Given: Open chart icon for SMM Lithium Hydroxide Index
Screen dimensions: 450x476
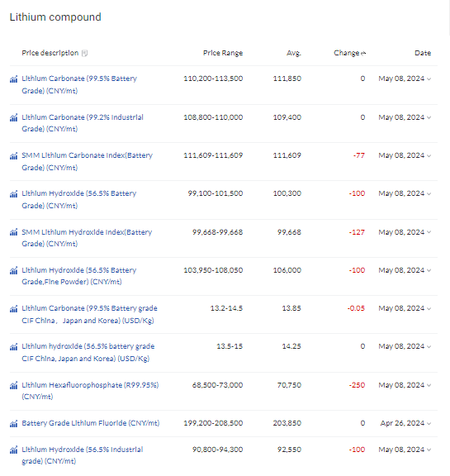Looking at the screenshot, I should (14, 233).
